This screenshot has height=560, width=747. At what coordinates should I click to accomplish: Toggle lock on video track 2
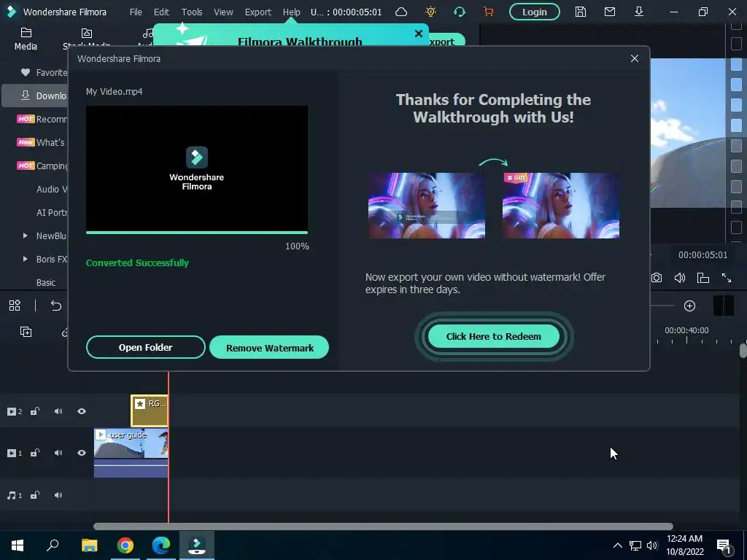35,411
